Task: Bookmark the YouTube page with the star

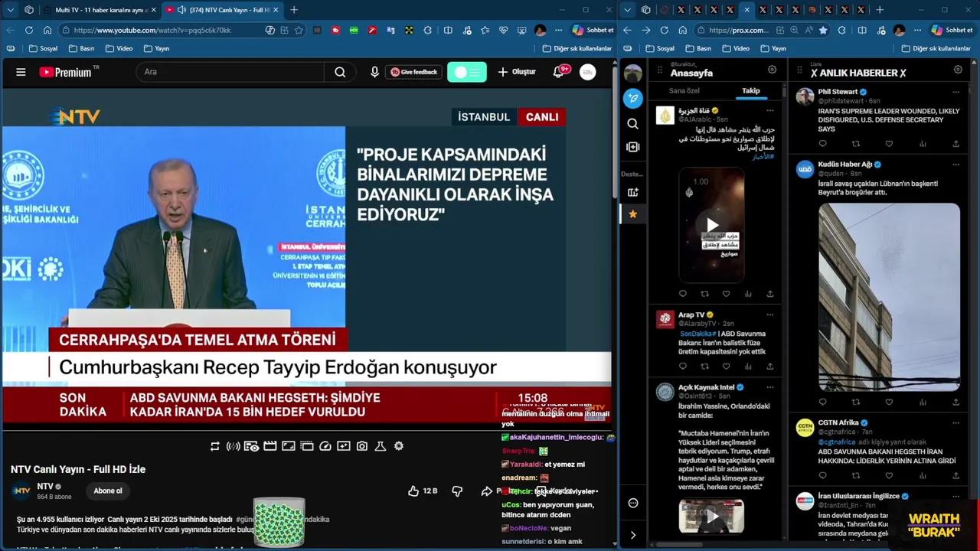Action: click(x=299, y=30)
